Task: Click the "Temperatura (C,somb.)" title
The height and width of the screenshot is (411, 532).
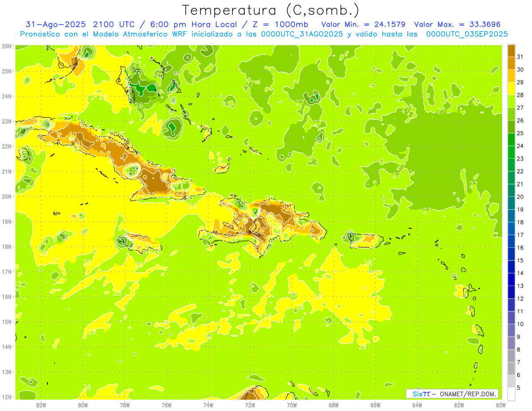Action: pos(271,11)
